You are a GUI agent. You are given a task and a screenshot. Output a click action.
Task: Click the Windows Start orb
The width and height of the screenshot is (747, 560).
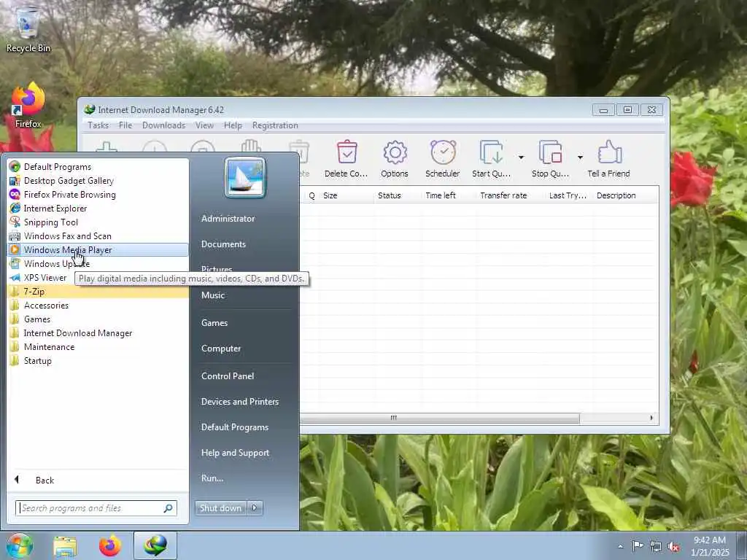click(20, 545)
